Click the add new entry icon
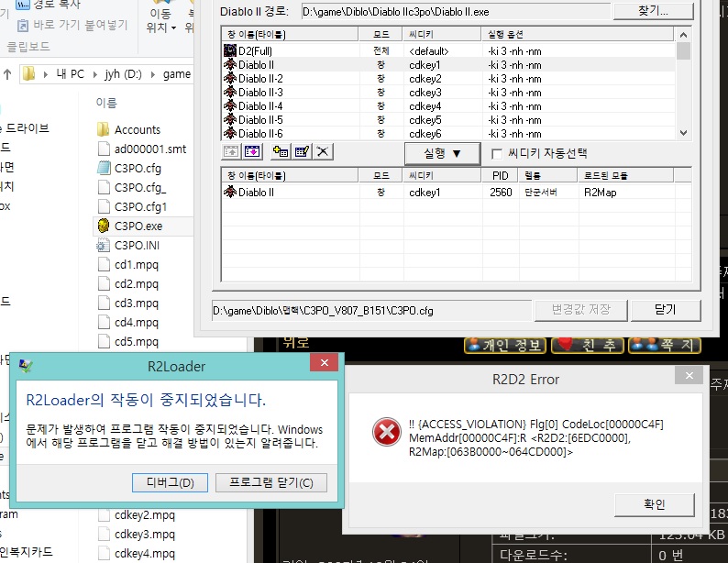Image resolution: width=728 pixels, height=563 pixels. 281,152
